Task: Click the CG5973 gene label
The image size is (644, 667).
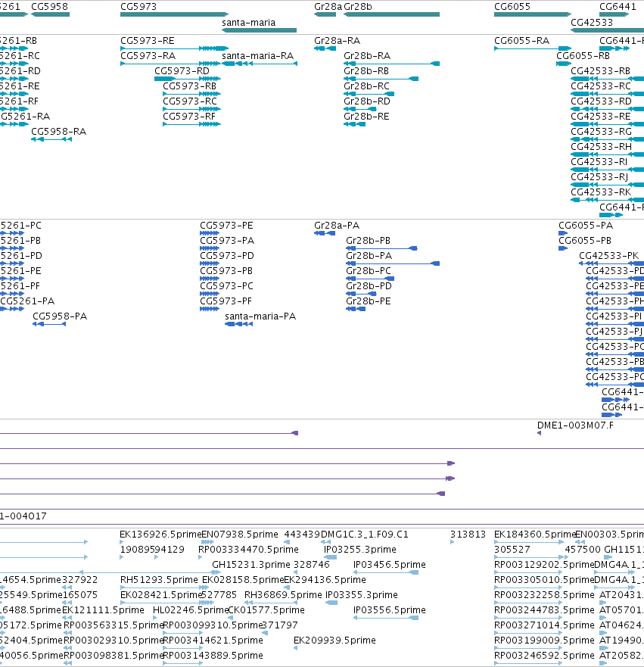Action: pyautogui.click(x=138, y=6)
